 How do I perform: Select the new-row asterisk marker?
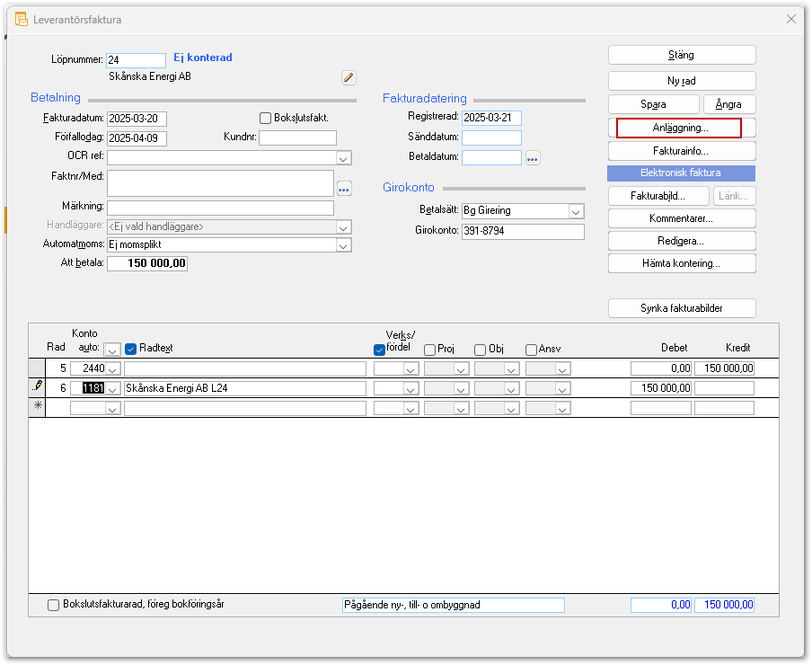point(38,407)
